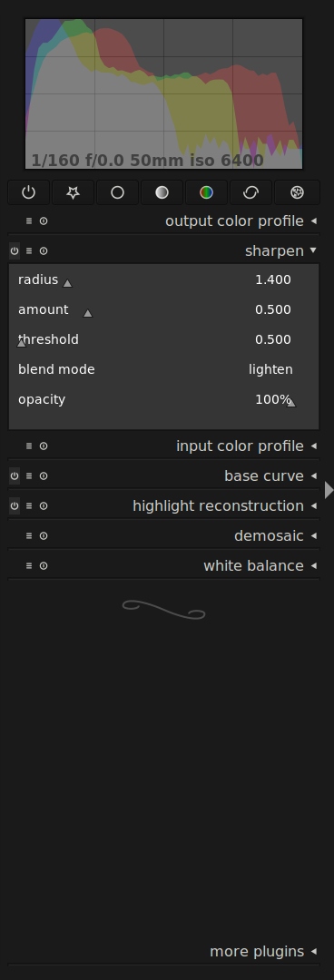Select the effects group icon

(297, 192)
